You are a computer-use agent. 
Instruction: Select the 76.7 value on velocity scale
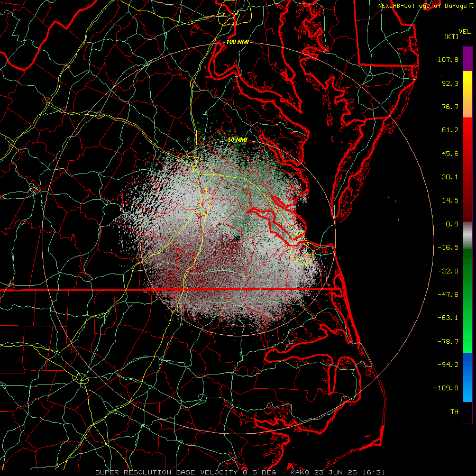(450, 106)
